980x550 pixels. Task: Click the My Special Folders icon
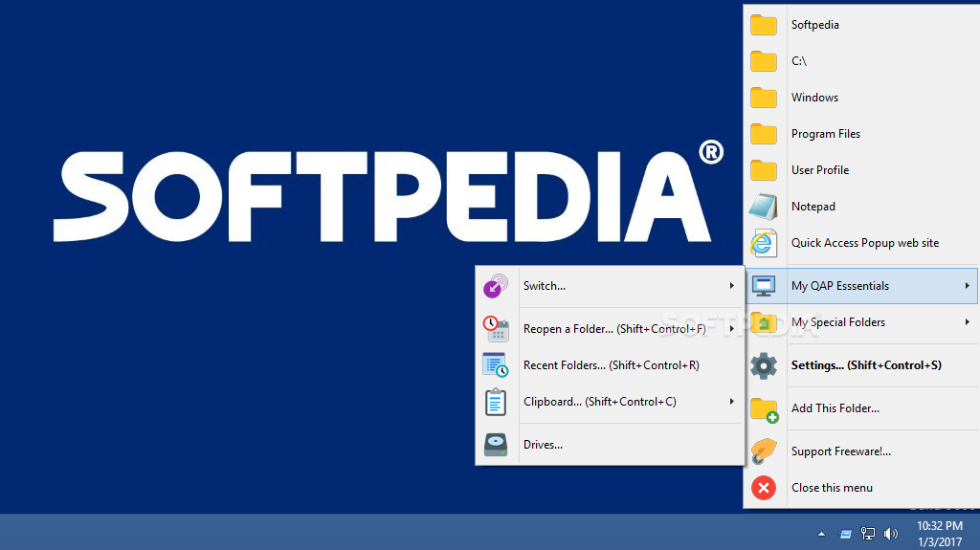[763, 322]
